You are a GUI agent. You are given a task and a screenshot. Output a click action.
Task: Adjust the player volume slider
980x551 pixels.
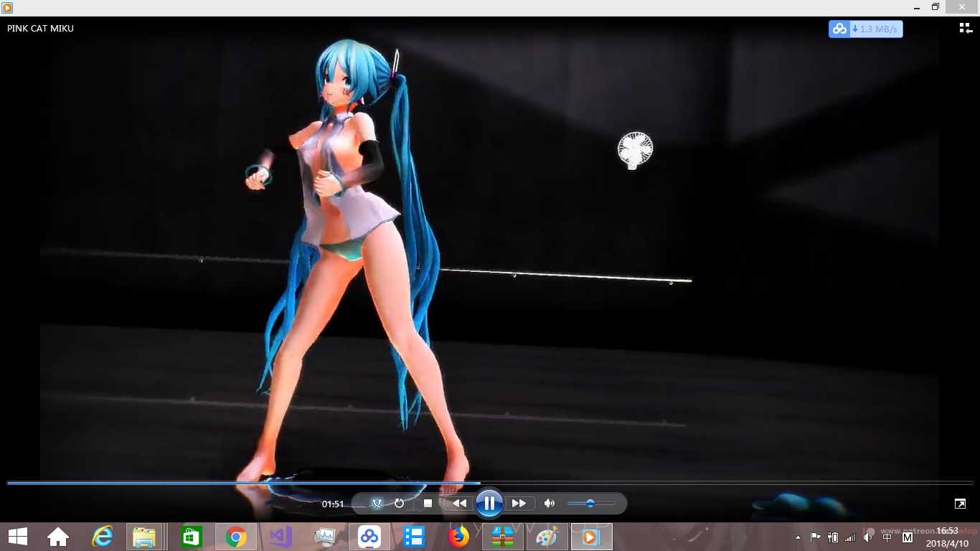click(590, 504)
